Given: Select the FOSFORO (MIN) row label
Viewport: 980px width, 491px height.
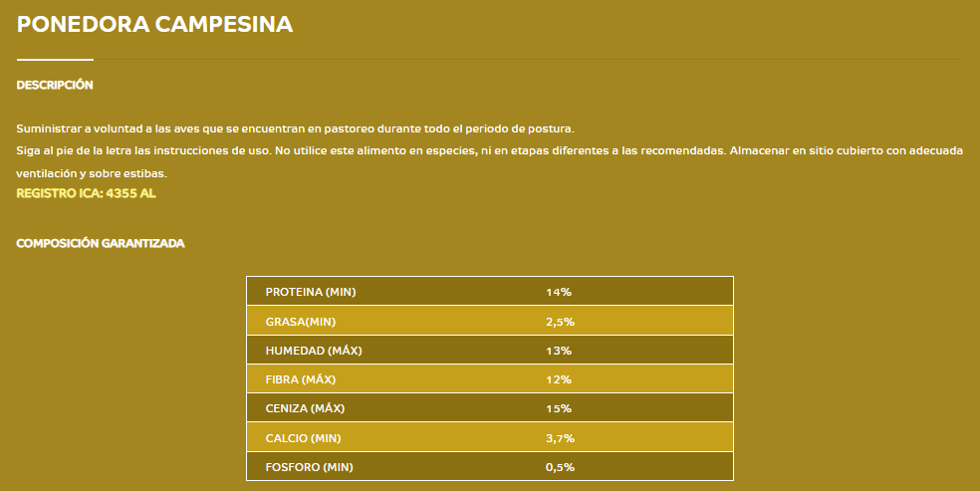Looking at the screenshot, I should pyautogui.click(x=310, y=467).
